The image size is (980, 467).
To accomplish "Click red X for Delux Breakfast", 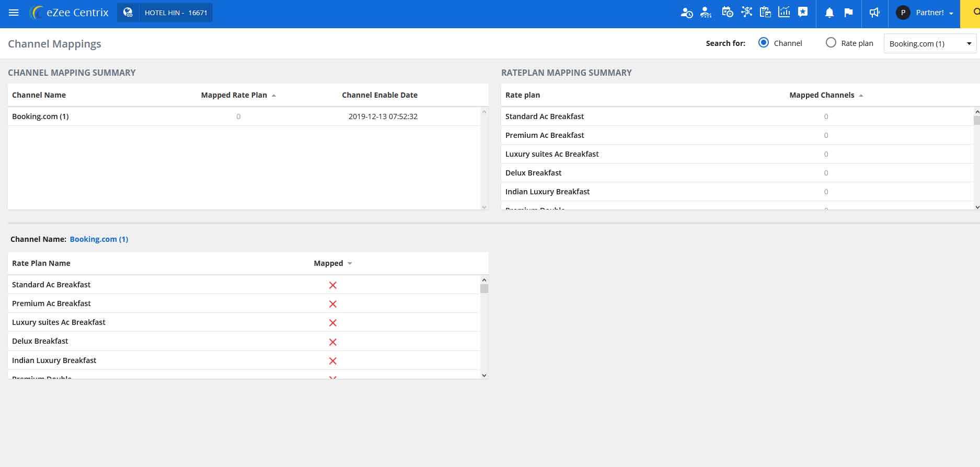I will 332,342.
